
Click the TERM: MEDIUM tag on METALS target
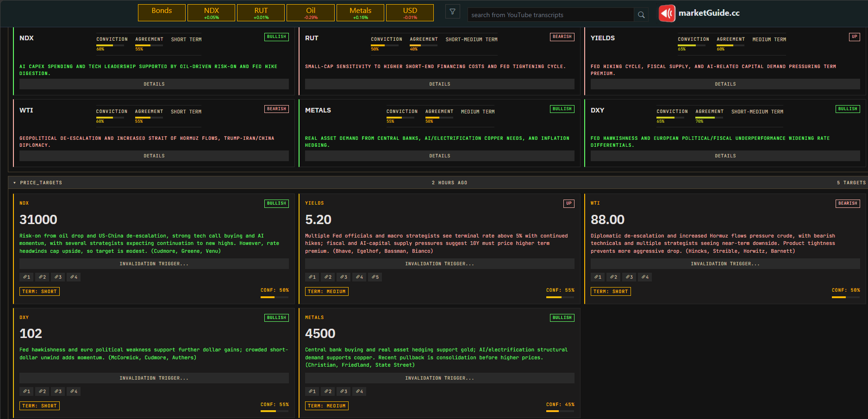[327, 406]
